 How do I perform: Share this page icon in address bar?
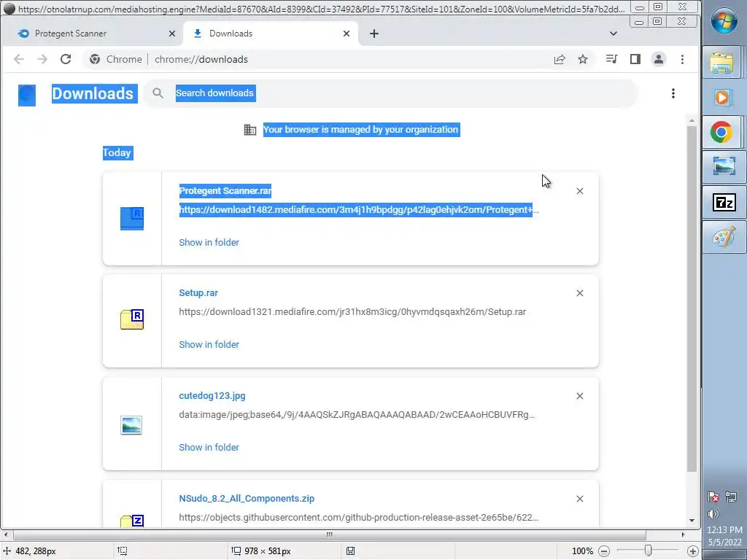click(560, 59)
